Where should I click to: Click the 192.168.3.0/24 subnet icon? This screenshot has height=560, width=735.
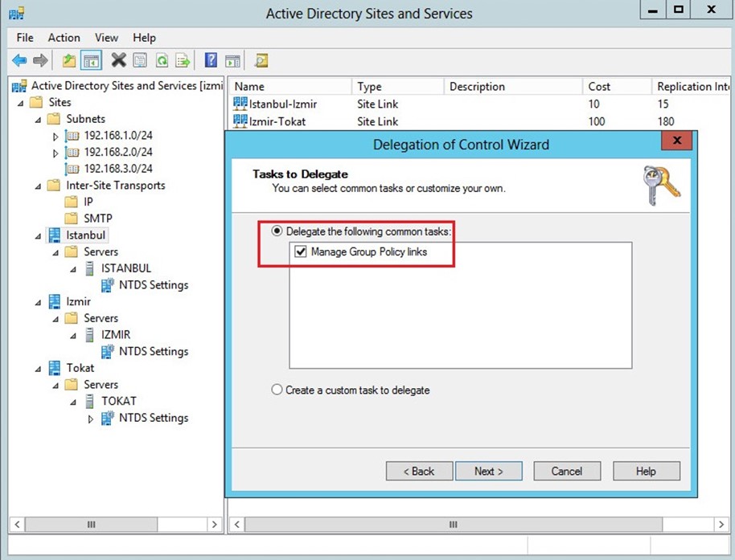tap(72, 169)
